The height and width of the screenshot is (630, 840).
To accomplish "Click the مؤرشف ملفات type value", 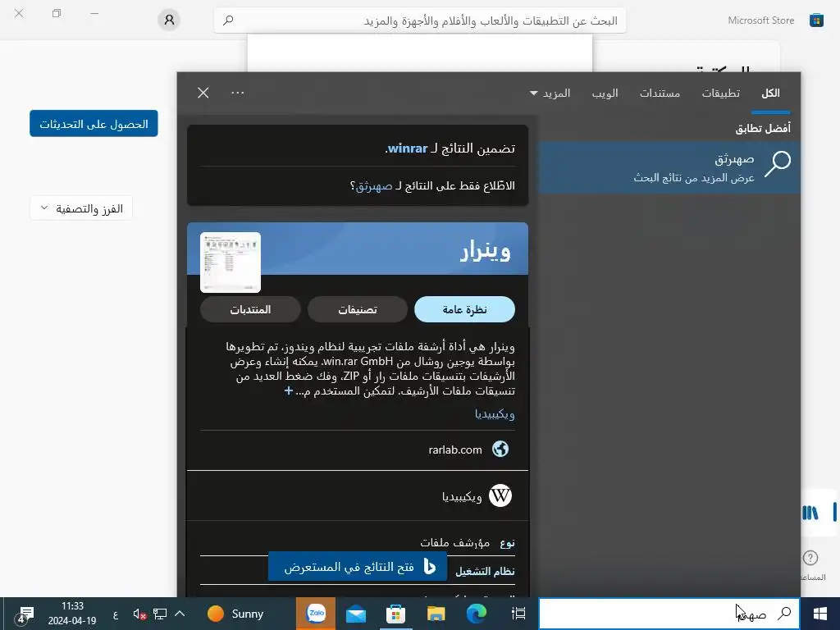I will tap(454, 543).
